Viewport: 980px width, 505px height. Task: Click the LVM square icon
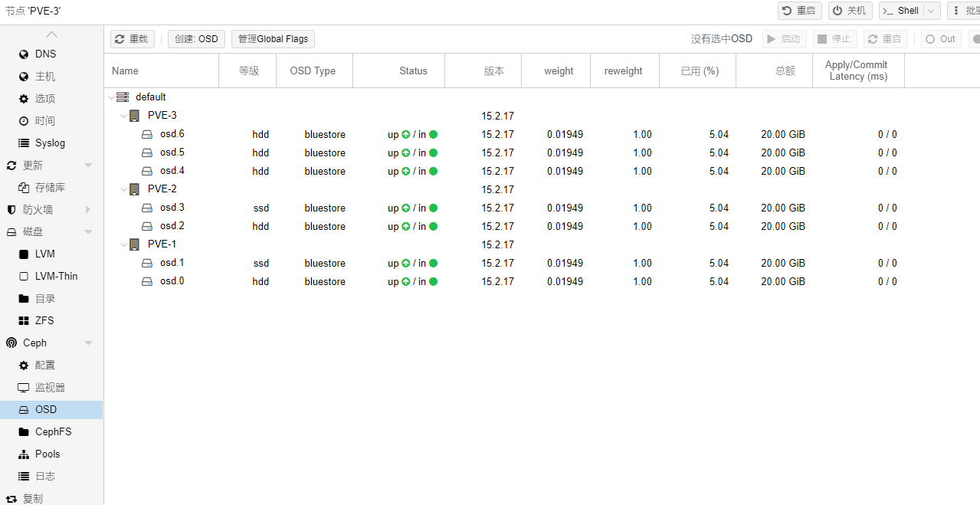24,254
